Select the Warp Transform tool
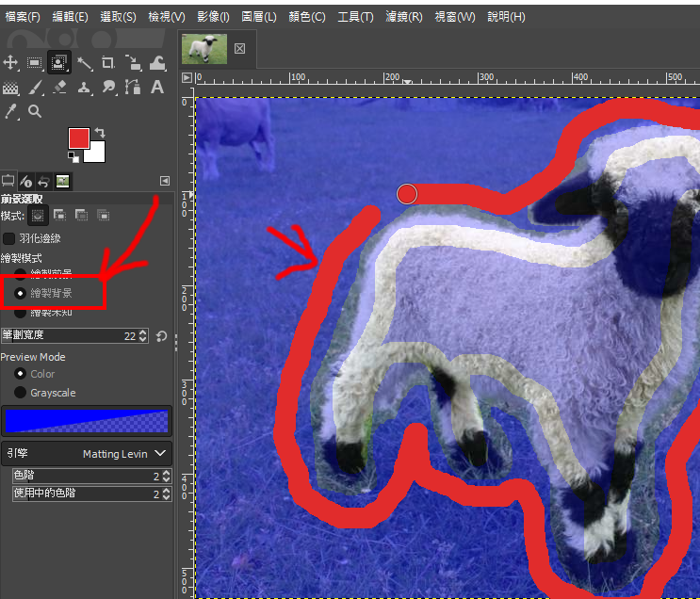 click(x=157, y=63)
